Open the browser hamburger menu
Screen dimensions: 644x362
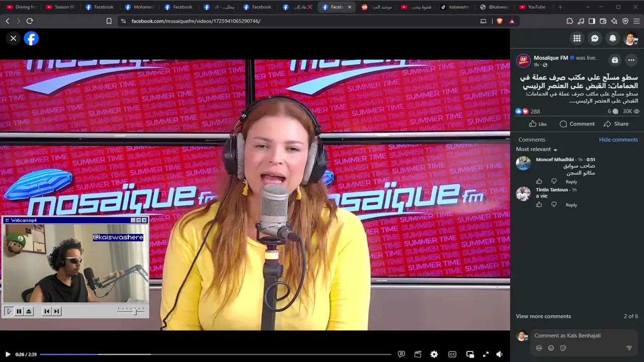(x=636, y=21)
